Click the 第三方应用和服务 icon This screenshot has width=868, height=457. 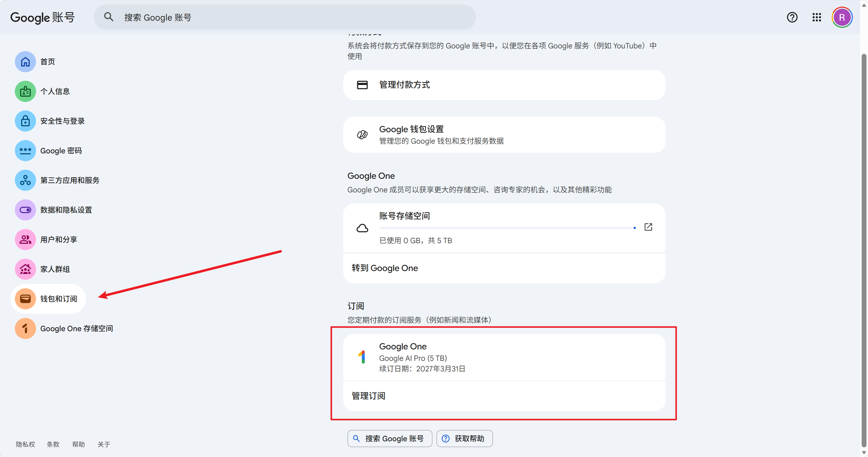coord(25,180)
